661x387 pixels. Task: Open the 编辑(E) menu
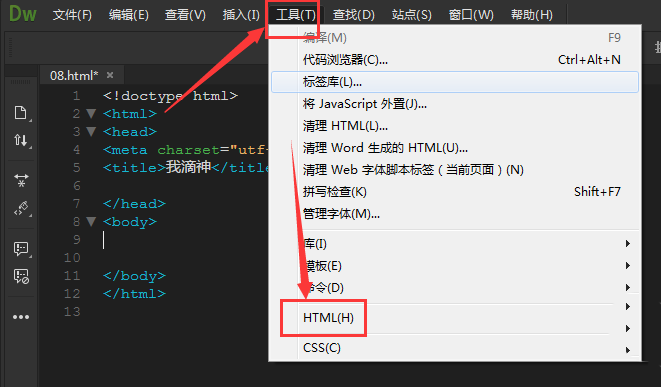tap(129, 15)
